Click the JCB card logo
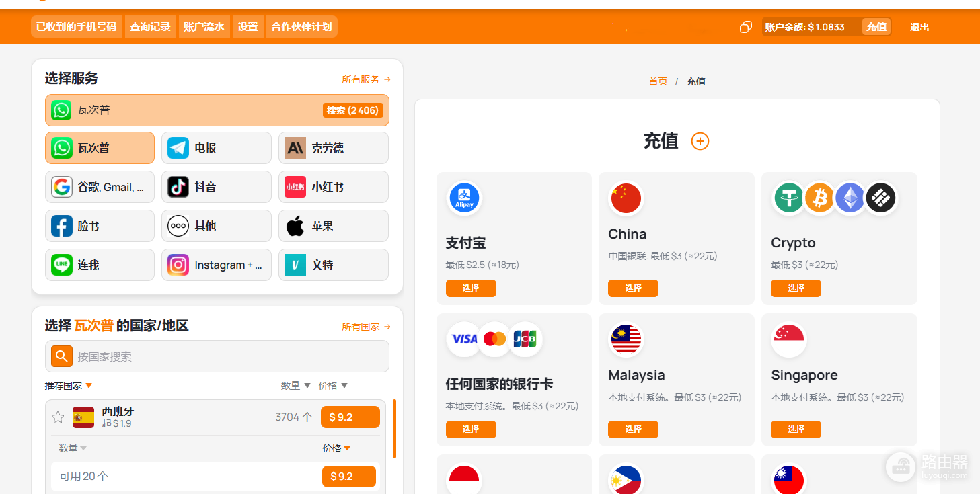The image size is (980, 494). tap(525, 339)
